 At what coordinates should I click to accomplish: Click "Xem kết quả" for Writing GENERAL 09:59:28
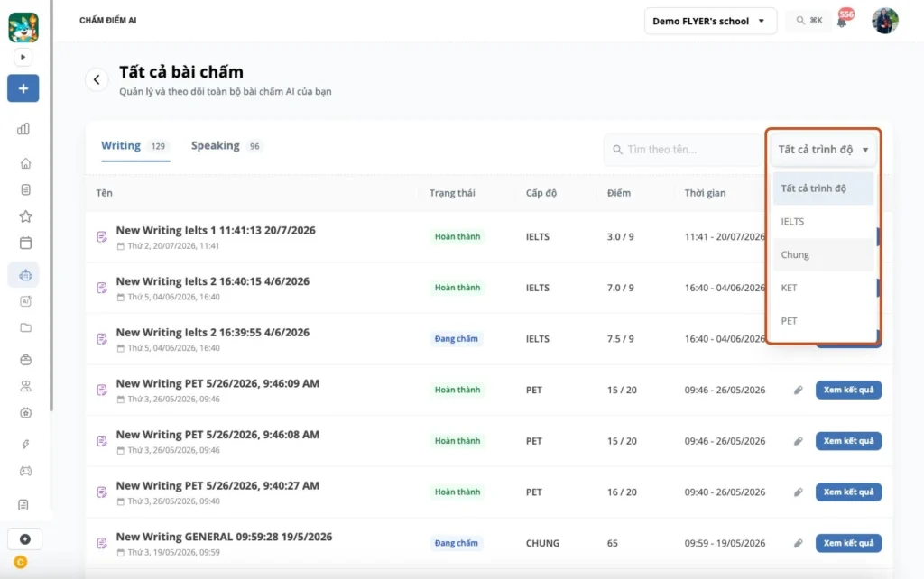[x=848, y=543]
